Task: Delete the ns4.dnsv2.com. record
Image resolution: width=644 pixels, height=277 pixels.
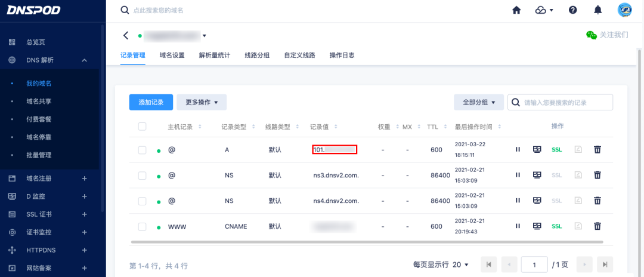Action: pyautogui.click(x=597, y=201)
